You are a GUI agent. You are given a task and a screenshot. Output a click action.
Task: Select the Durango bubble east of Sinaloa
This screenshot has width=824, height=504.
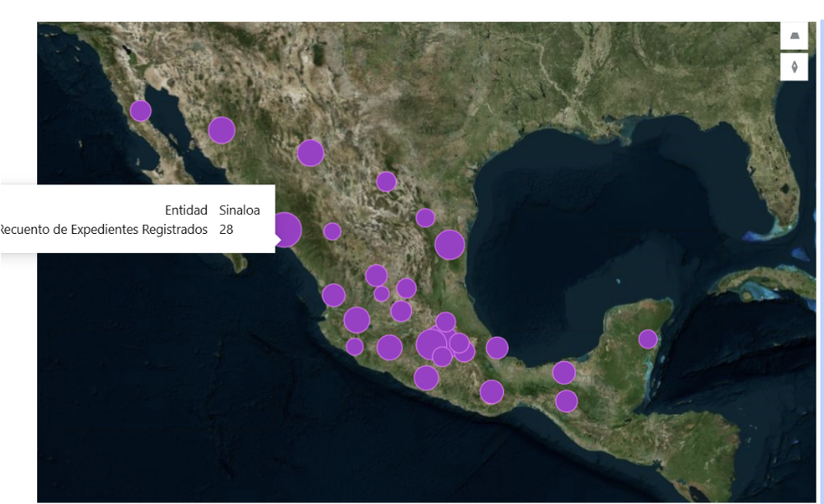332,230
